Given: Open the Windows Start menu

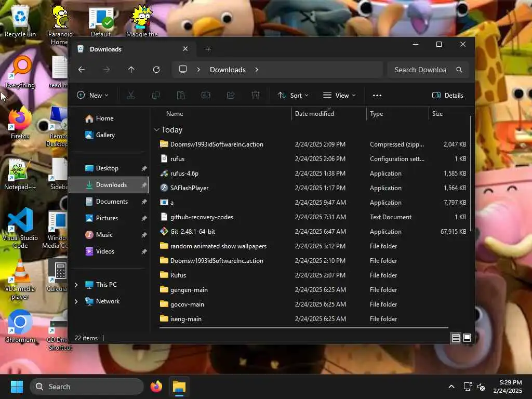Looking at the screenshot, I should click(x=17, y=387).
